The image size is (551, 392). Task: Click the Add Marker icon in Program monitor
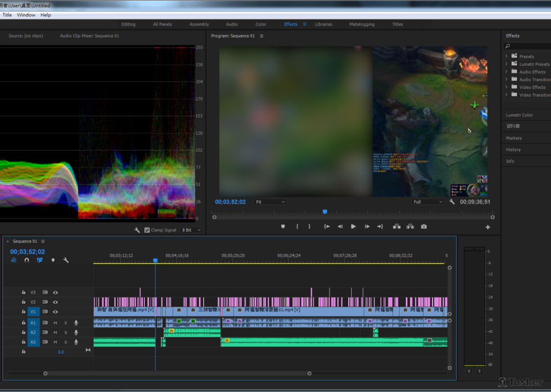[x=283, y=226]
